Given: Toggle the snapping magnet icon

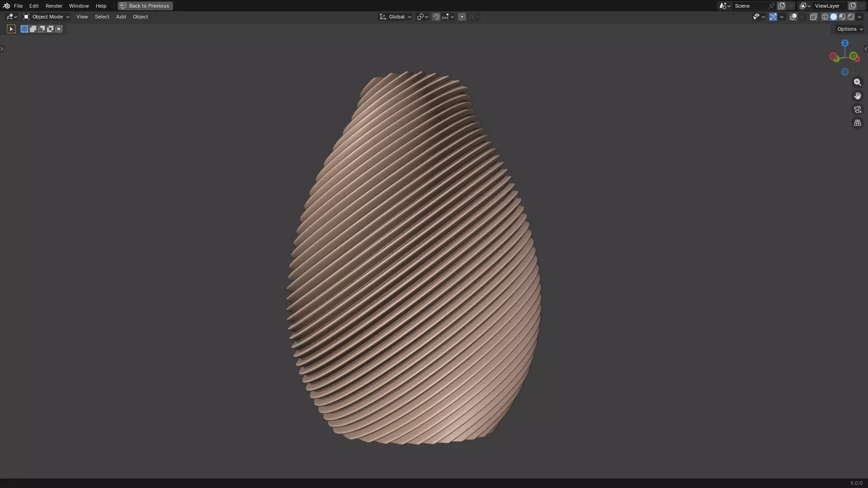Looking at the screenshot, I should tap(436, 17).
